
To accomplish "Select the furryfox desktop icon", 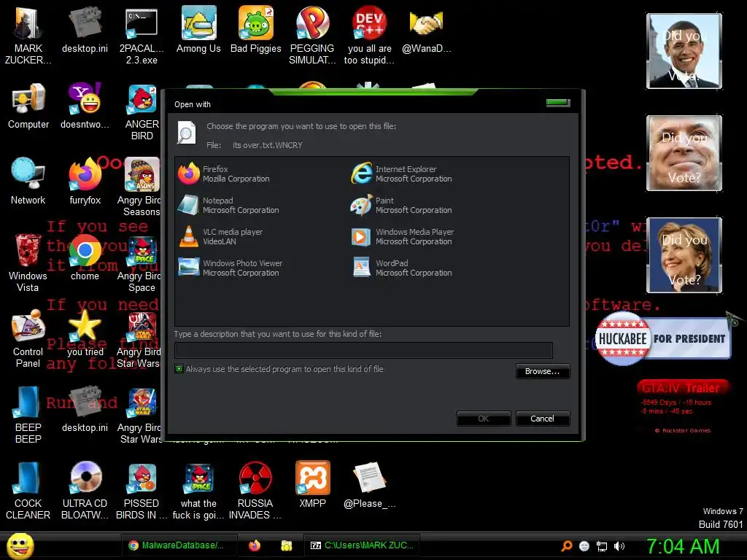I will 85,181.
